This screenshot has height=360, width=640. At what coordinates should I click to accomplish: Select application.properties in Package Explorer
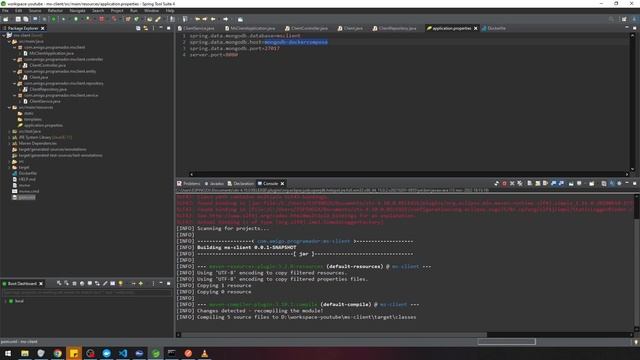[x=43, y=125]
